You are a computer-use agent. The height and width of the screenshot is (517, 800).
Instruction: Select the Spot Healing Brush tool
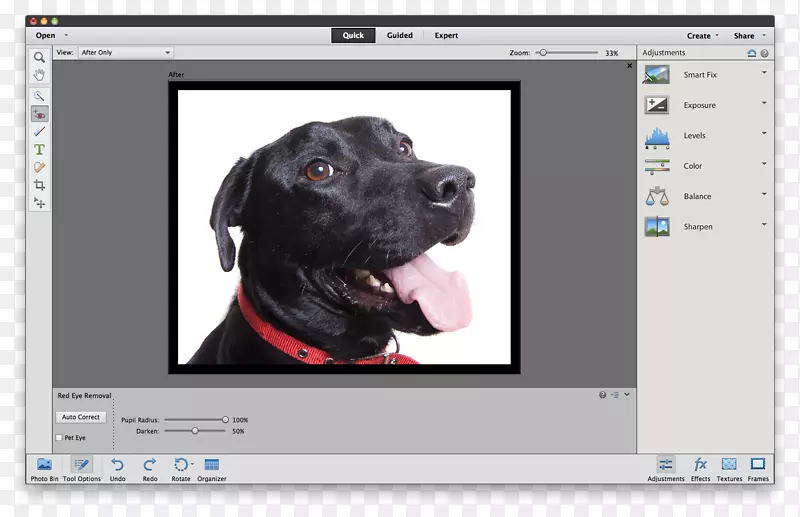click(39, 167)
